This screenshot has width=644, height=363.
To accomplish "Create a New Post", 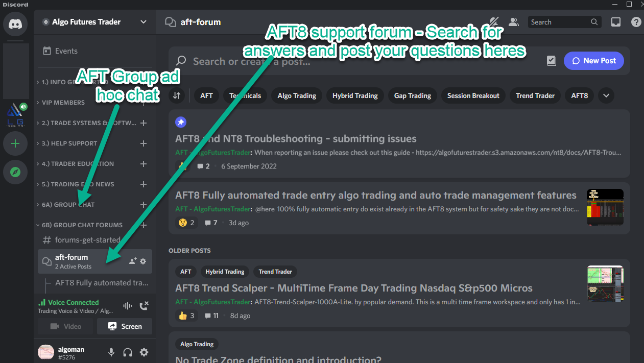I will pyautogui.click(x=594, y=61).
